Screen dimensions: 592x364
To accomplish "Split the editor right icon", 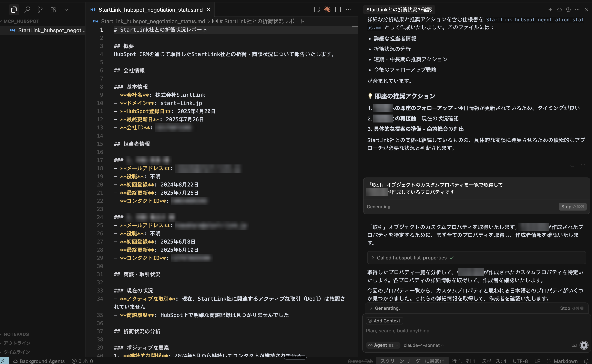I will [x=338, y=10].
